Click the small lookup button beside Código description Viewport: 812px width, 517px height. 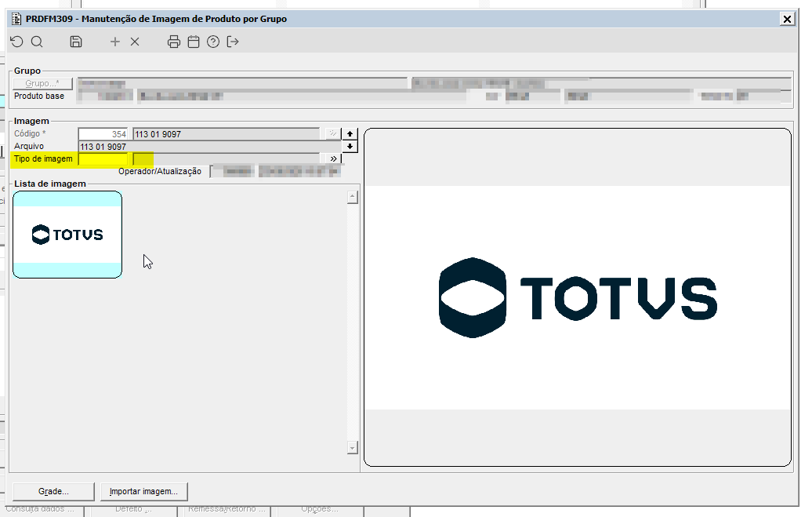click(332, 134)
